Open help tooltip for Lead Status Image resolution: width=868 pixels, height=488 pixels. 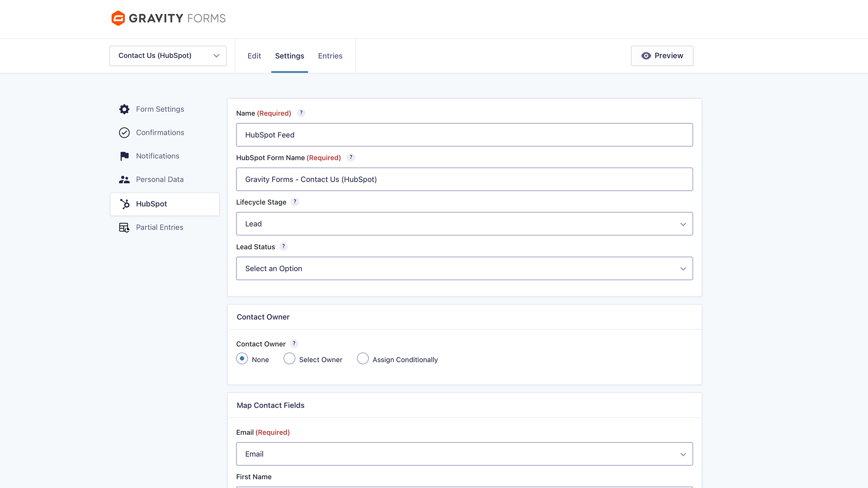(283, 247)
